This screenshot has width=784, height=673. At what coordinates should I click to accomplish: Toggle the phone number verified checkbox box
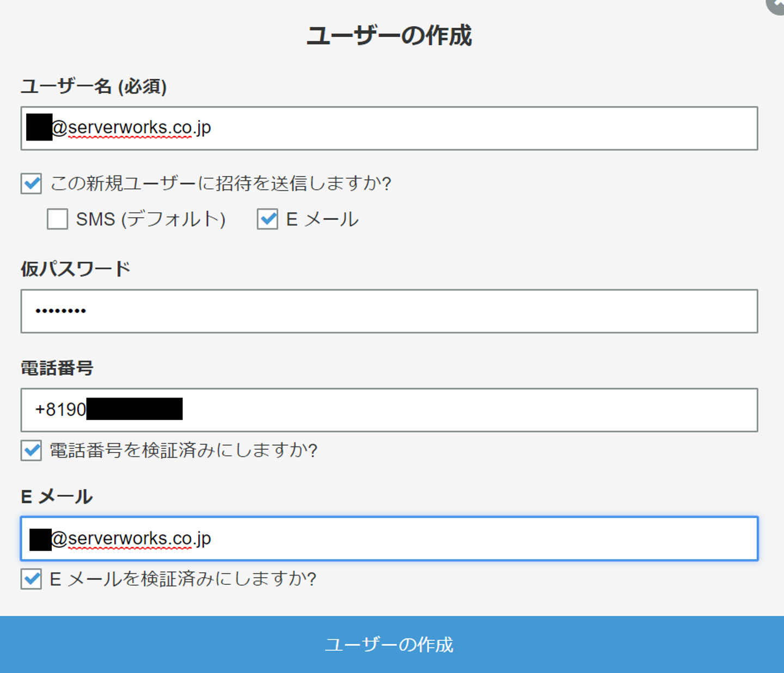pyautogui.click(x=32, y=451)
